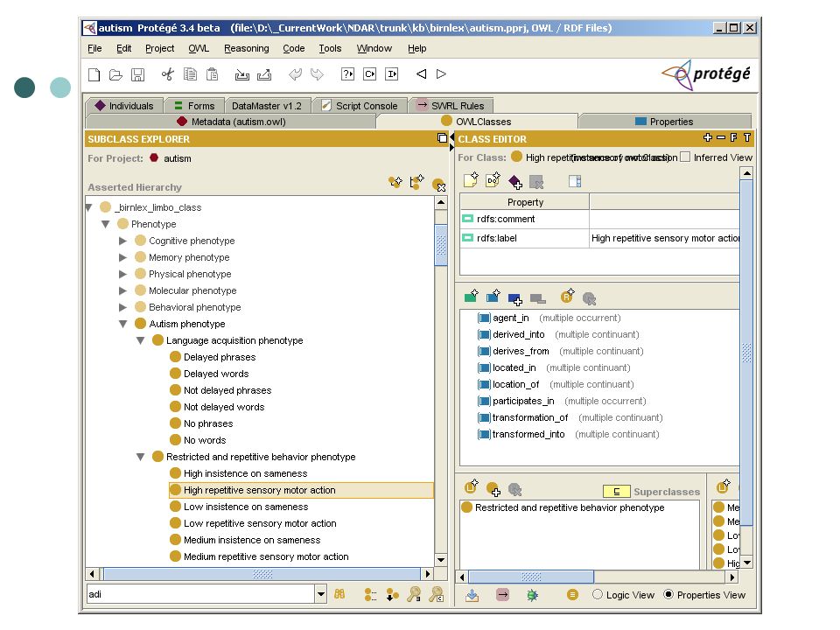Open the Metadata (autism.owl) tab
This screenshot has width=840, height=630.
point(231,122)
